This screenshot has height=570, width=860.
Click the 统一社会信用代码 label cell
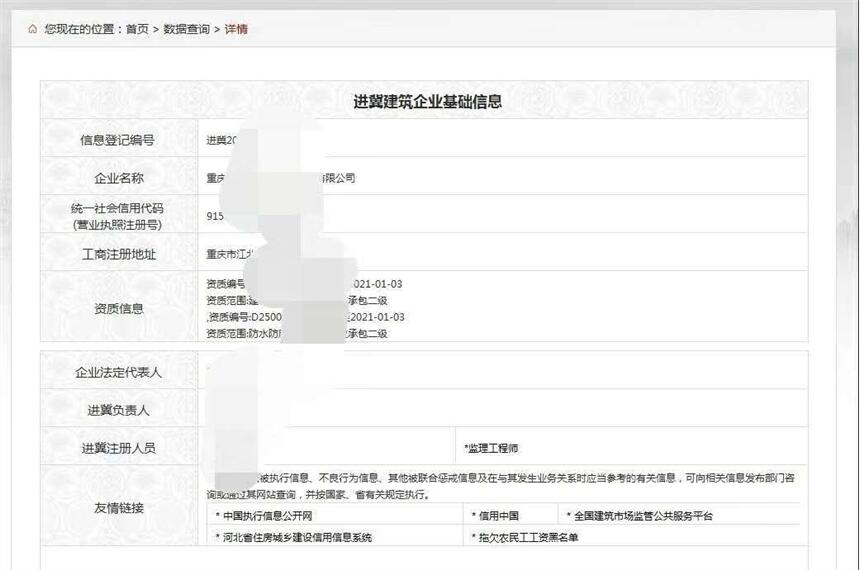pos(118,216)
